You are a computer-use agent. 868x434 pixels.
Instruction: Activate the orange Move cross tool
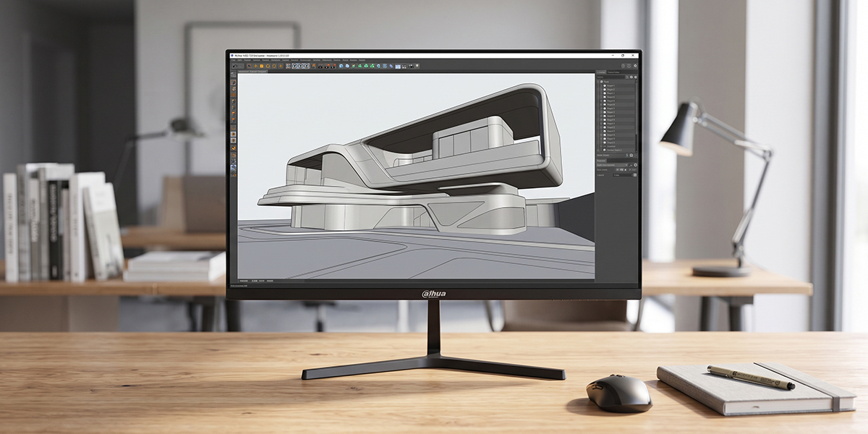[255, 66]
